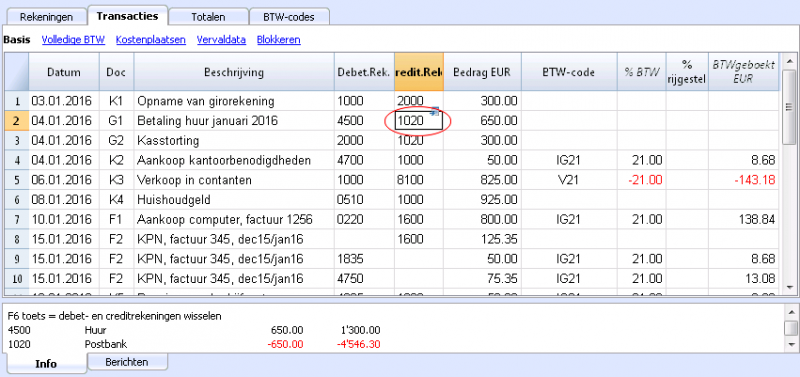800x377 pixels.
Task: Open the Vervaldata view link
Action: coord(221,40)
